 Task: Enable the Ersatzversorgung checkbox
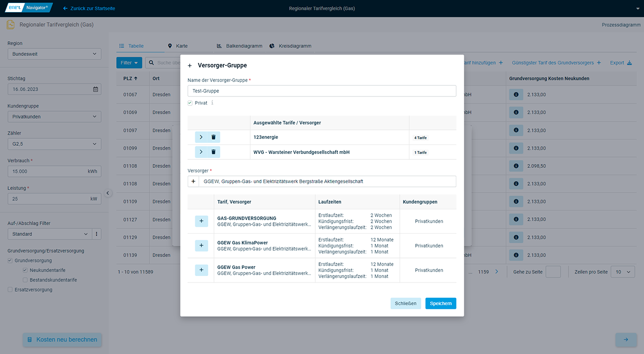pos(10,290)
